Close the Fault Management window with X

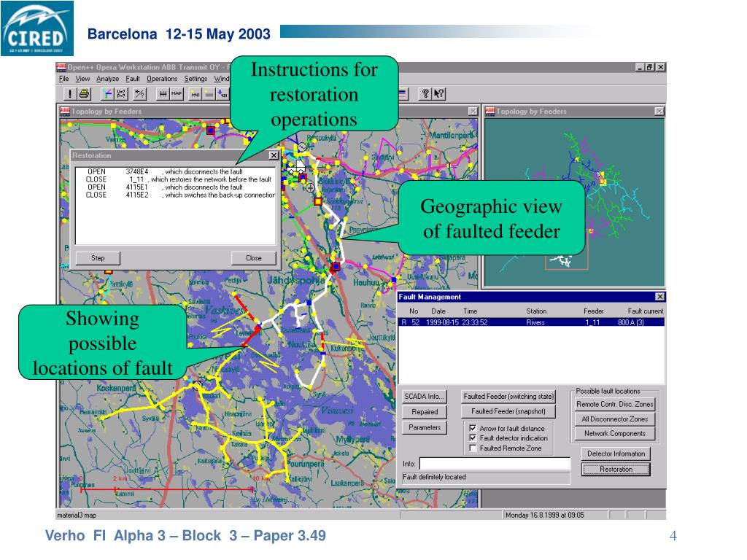click(x=659, y=297)
